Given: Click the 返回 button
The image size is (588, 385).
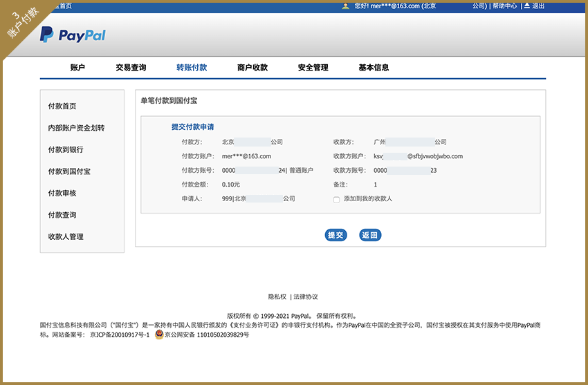Looking at the screenshot, I should click(x=370, y=235).
